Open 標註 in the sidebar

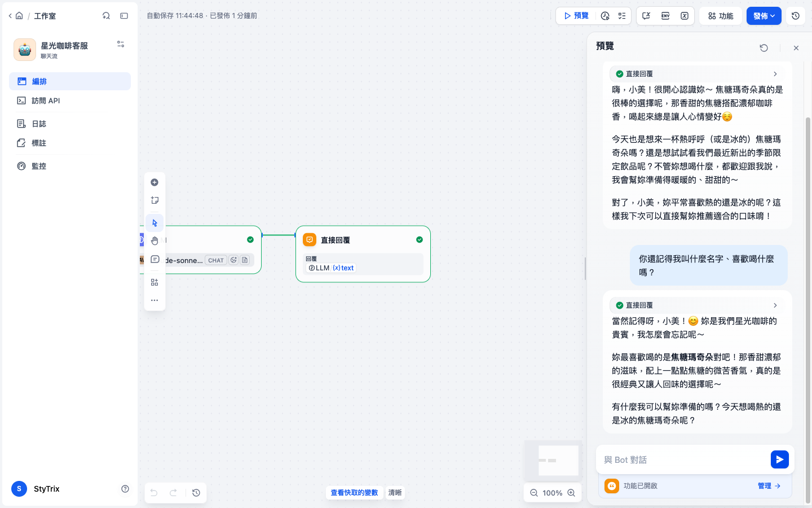point(70,143)
